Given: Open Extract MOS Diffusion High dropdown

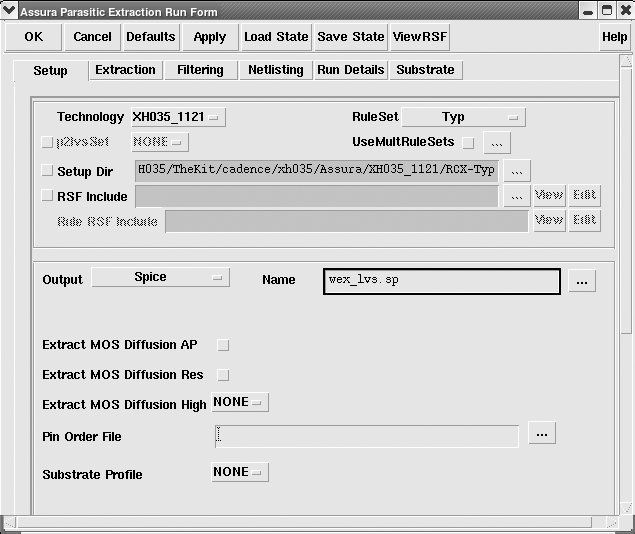Looking at the screenshot, I should point(240,402).
